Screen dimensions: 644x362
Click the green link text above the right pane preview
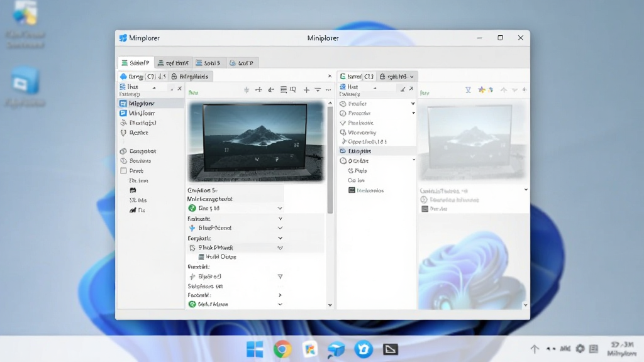tap(425, 93)
